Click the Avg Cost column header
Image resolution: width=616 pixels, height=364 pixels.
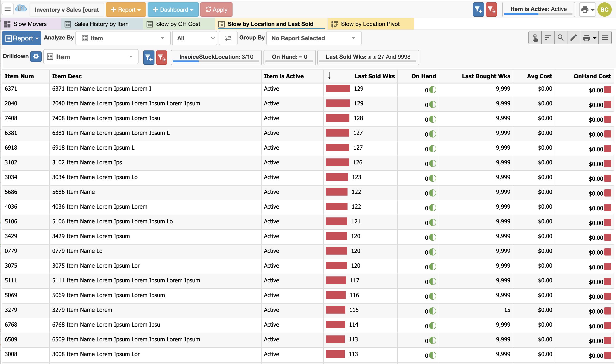click(x=534, y=76)
